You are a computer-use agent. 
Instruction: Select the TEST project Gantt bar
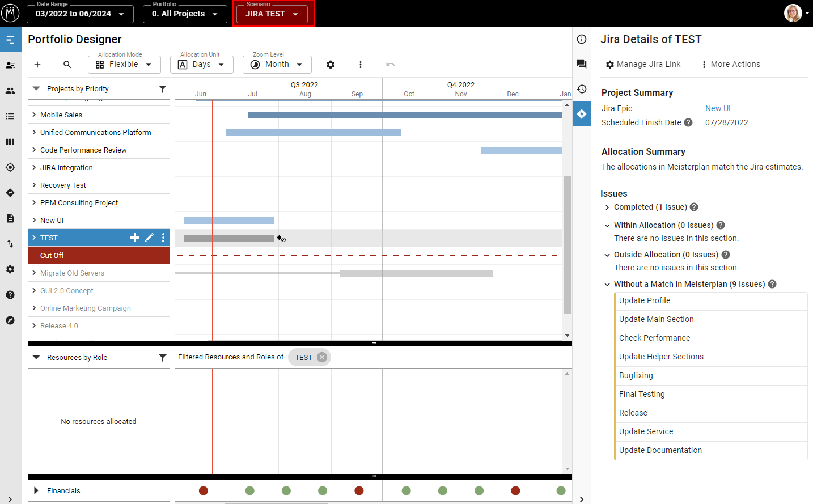[x=228, y=238]
